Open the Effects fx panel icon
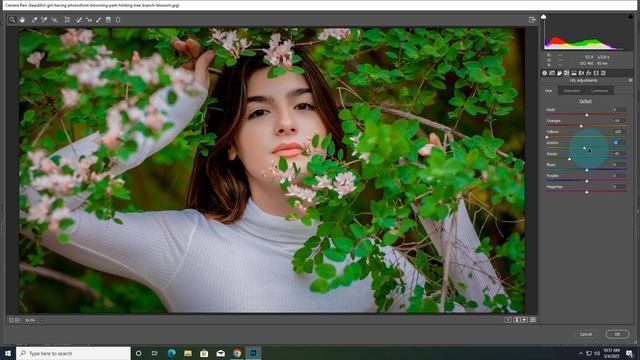640x360 pixels. (589, 73)
